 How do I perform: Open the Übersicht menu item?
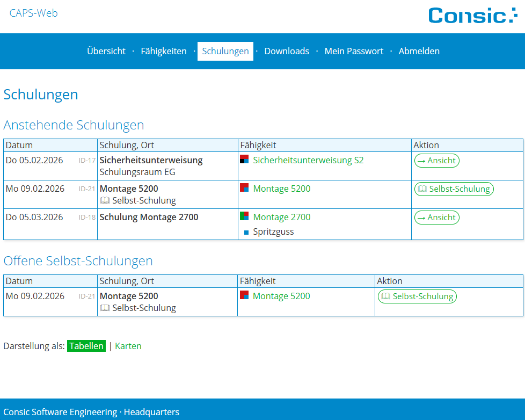click(106, 51)
